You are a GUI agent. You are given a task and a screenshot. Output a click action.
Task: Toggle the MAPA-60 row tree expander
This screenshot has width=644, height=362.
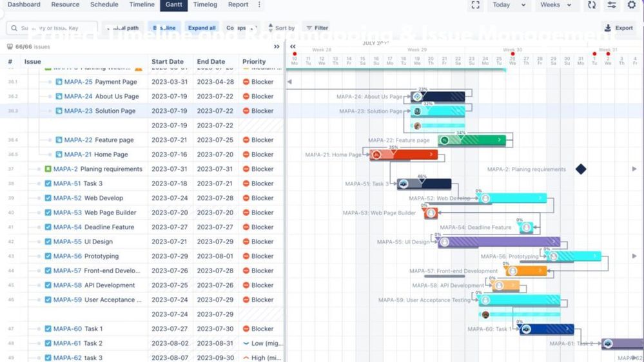(39, 329)
